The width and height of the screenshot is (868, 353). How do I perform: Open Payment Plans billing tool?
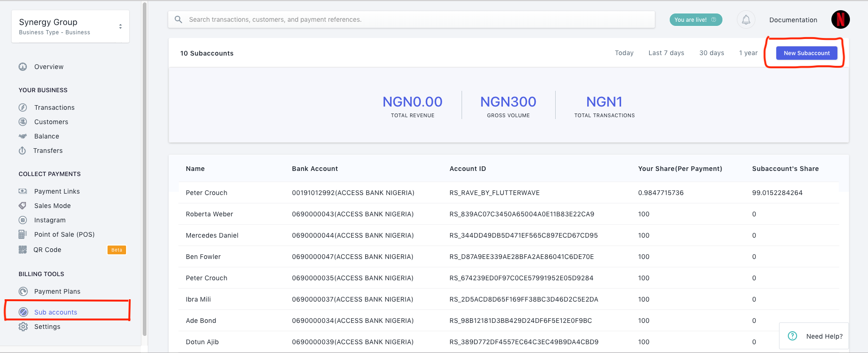point(57,291)
